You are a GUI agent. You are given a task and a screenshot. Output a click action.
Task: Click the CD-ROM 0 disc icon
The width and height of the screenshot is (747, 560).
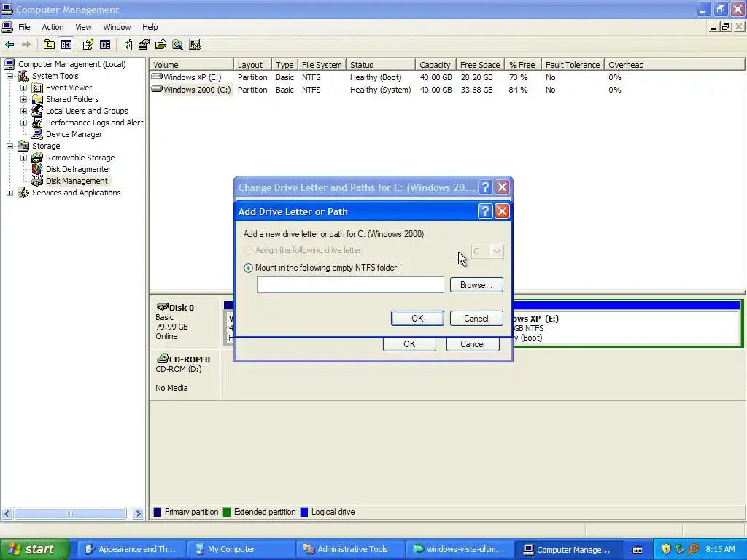163,358
